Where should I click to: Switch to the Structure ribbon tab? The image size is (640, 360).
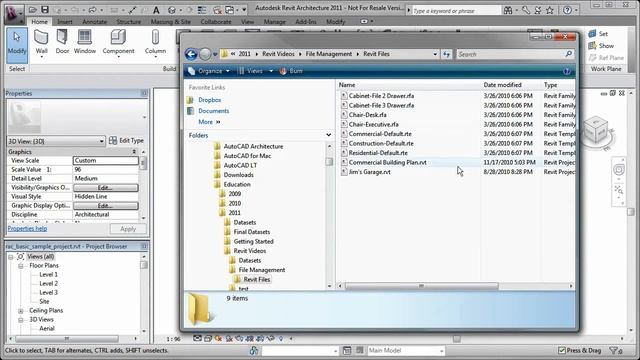click(129, 22)
